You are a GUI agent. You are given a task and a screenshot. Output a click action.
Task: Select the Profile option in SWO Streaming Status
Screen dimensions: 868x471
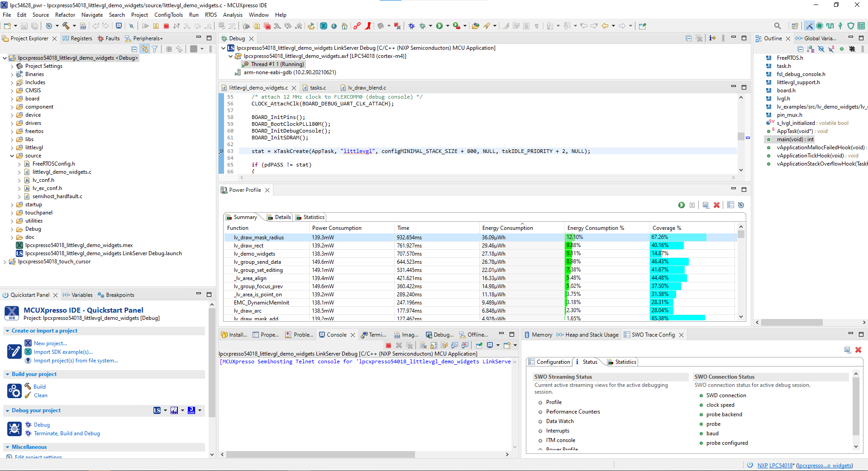coord(553,402)
